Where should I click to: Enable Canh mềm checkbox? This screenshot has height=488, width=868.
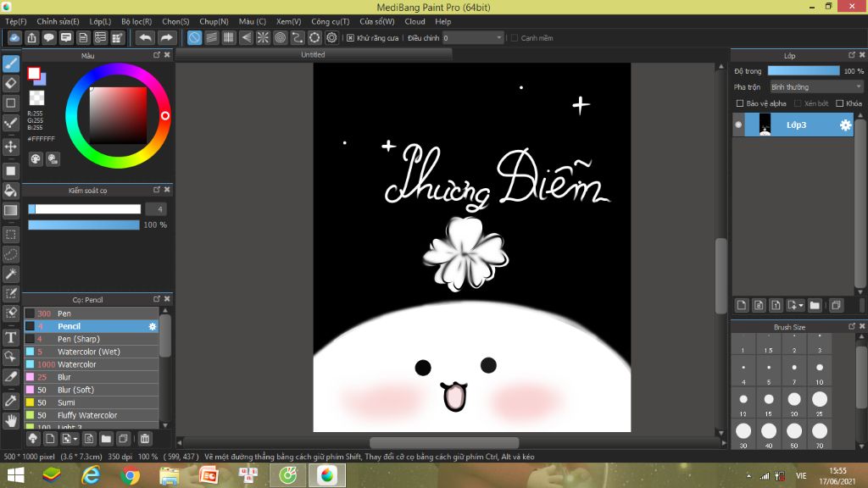point(515,38)
